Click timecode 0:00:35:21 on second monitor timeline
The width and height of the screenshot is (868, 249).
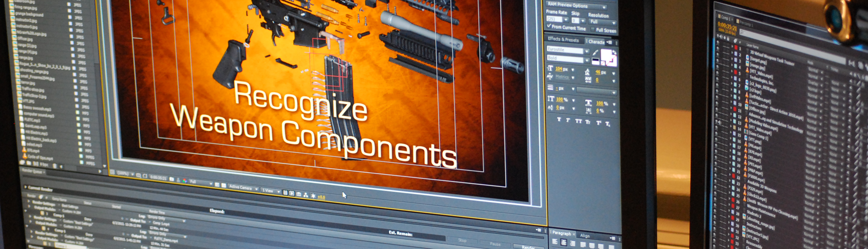tap(726, 27)
